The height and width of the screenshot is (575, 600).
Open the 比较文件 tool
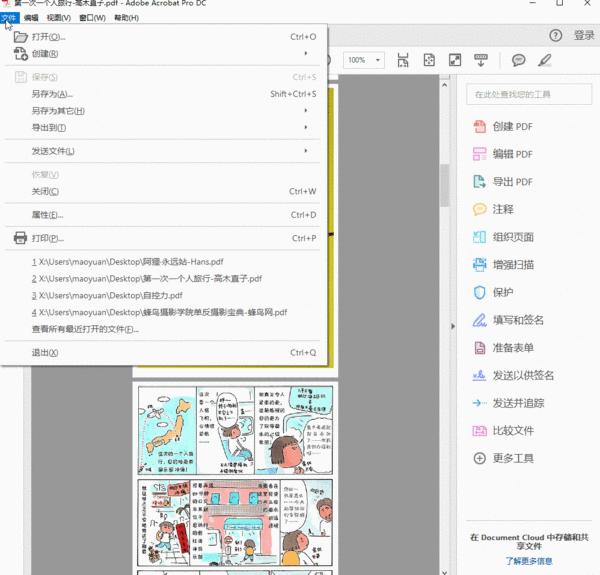pos(504,431)
